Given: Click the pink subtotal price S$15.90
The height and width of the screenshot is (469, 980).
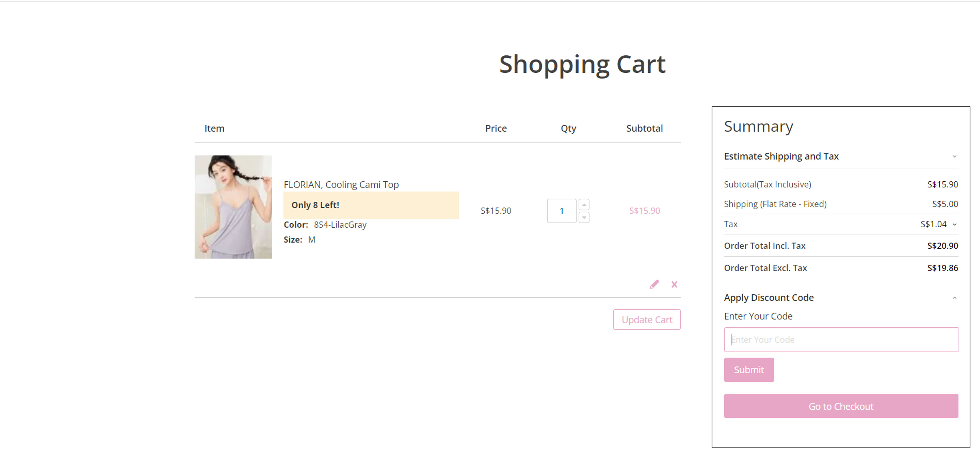Looking at the screenshot, I should click(x=644, y=210).
